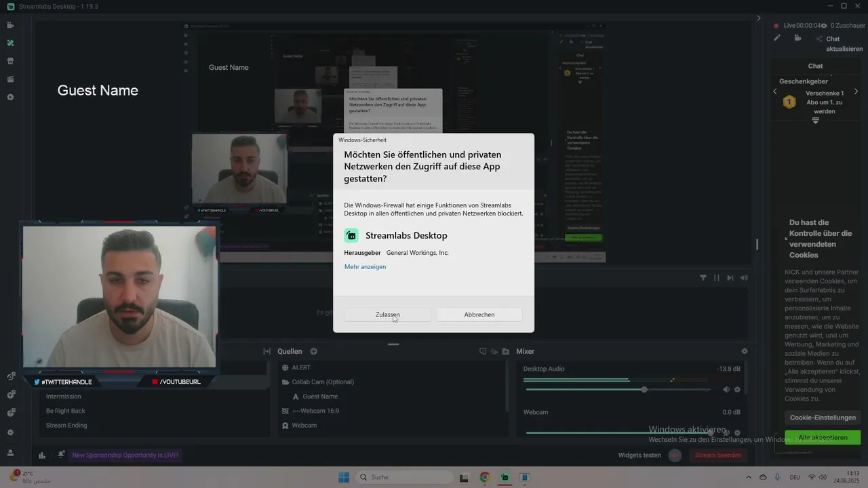The height and width of the screenshot is (488, 868).
Task: Open the Windows Start menu
Action: pos(344,477)
